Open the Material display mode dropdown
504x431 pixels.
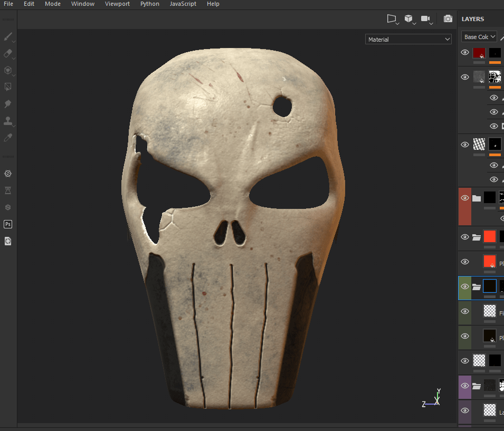coord(409,40)
